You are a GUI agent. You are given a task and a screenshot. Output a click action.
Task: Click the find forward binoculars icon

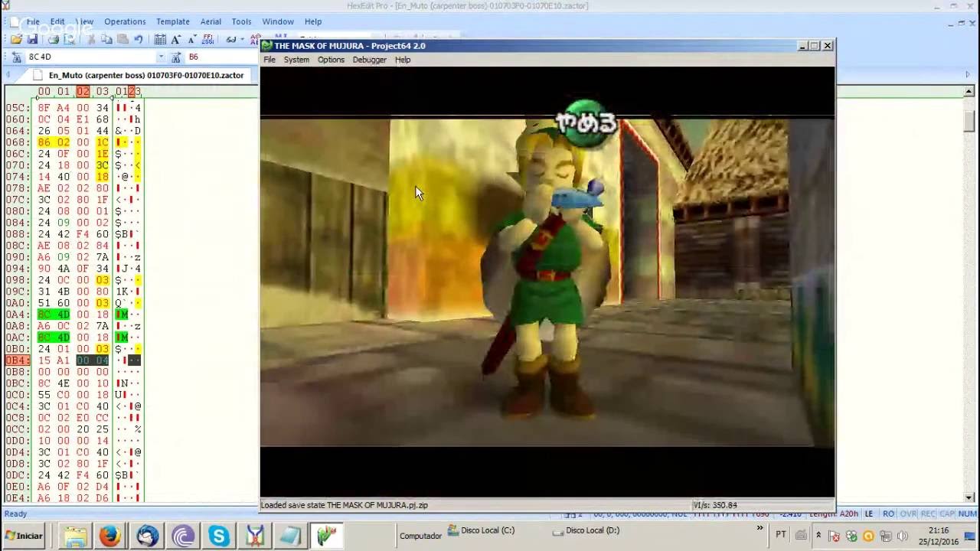(x=175, y=57)
